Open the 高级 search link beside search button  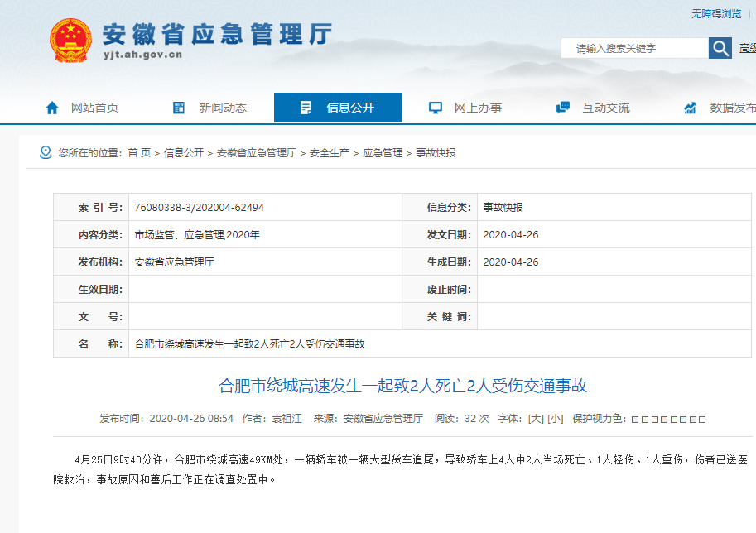click(x=748, y=48)
